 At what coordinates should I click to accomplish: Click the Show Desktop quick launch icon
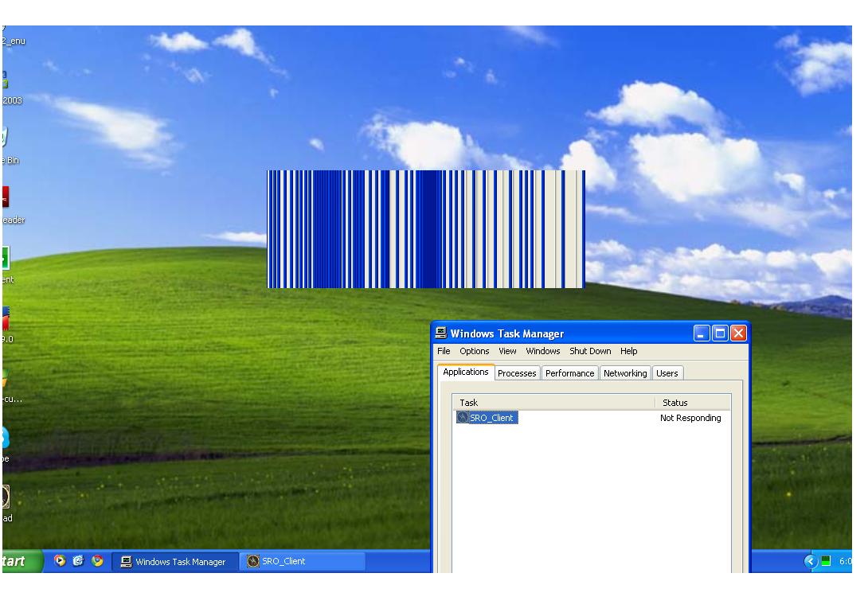point(79,561)
